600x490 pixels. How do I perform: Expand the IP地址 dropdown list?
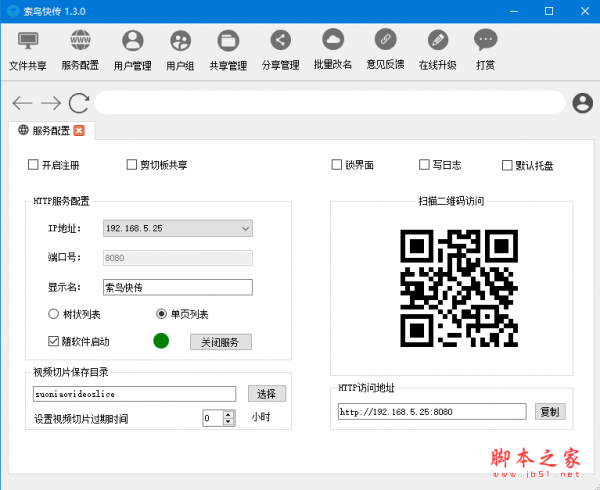[x=245, y=229]
